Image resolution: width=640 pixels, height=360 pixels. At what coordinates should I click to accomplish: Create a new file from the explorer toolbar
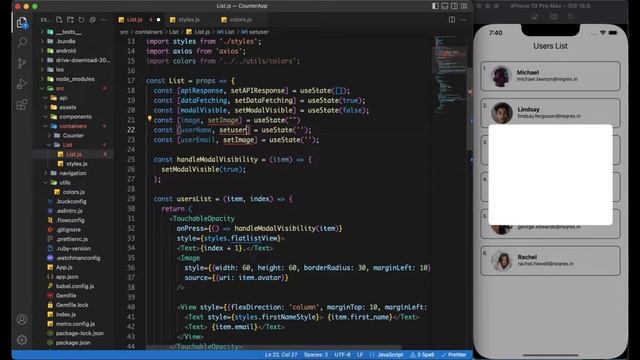tap(59, 20)
